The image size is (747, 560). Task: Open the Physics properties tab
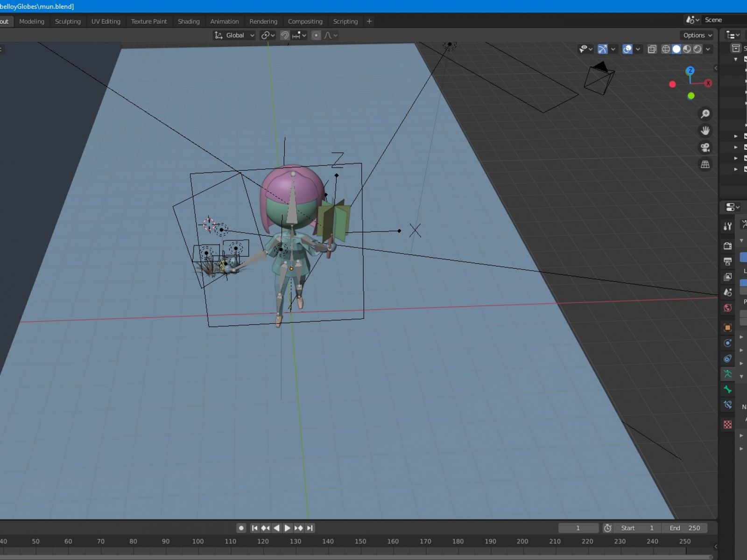click(727, 343)
